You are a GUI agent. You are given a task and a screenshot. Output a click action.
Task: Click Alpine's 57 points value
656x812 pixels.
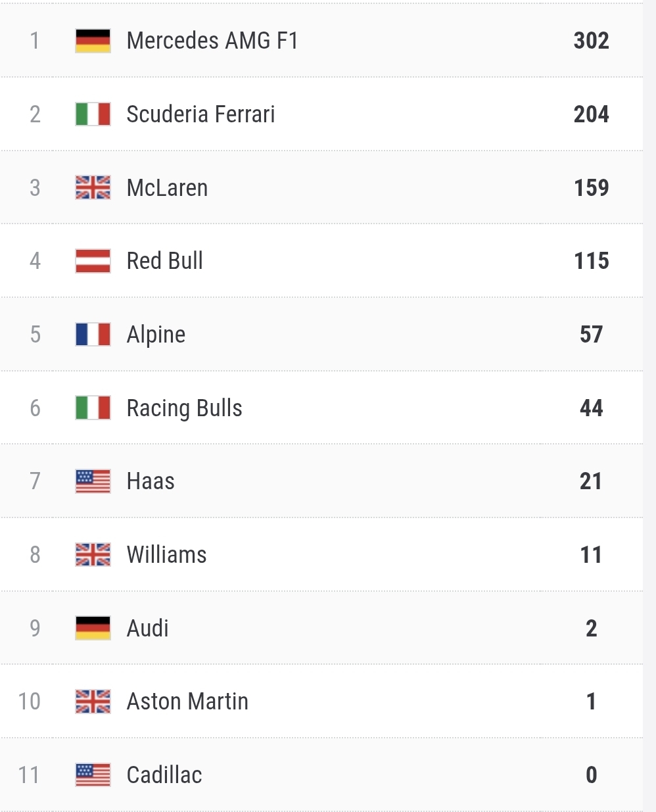[591, 335]
